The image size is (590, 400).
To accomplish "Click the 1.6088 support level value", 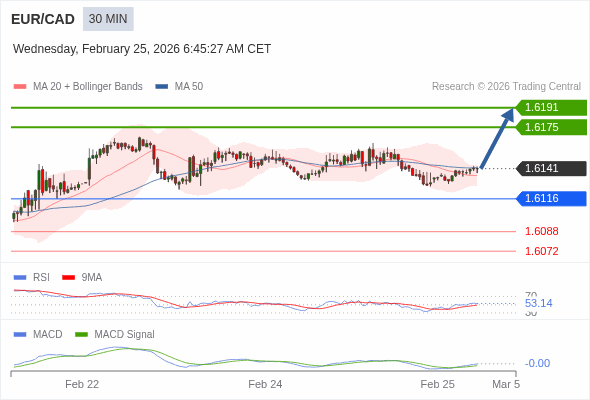I will point(541,231).
